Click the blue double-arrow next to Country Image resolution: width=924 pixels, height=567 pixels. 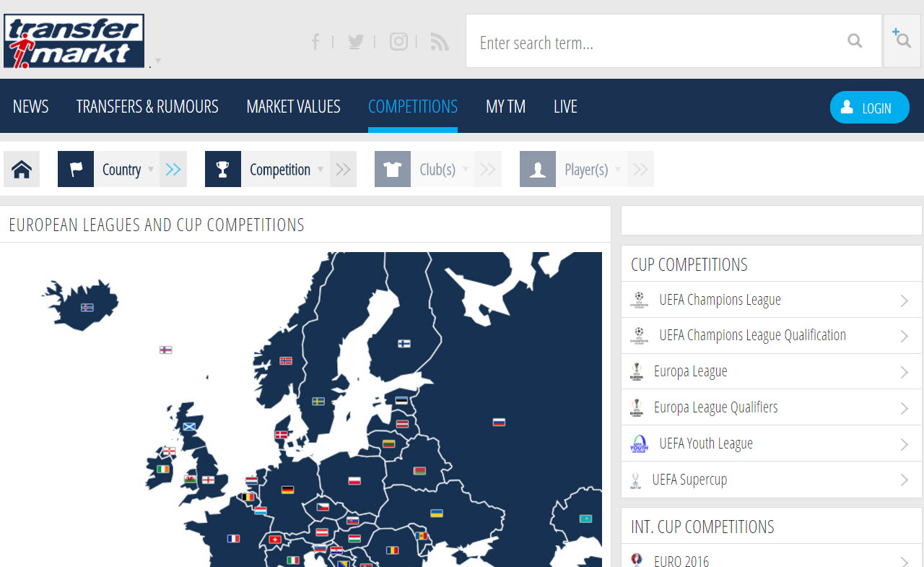point(173,169)
